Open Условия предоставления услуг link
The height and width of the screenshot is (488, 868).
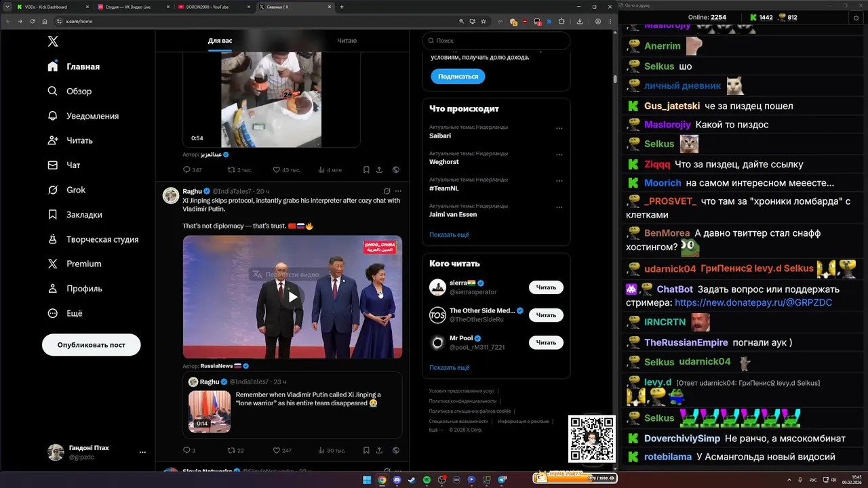462,391
